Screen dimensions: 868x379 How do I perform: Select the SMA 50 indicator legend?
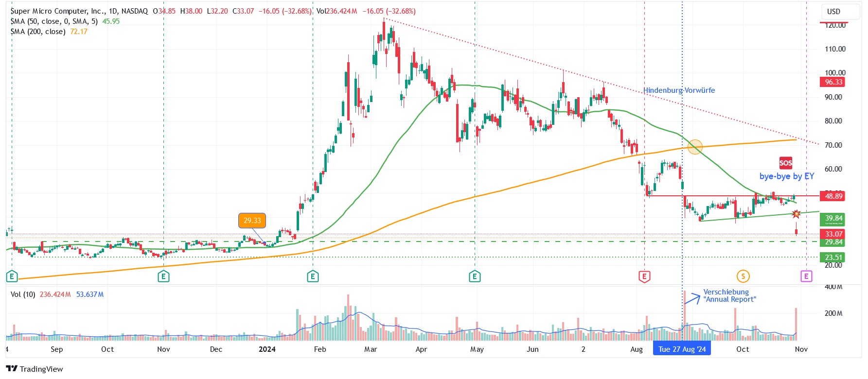(x=65, y=21)
